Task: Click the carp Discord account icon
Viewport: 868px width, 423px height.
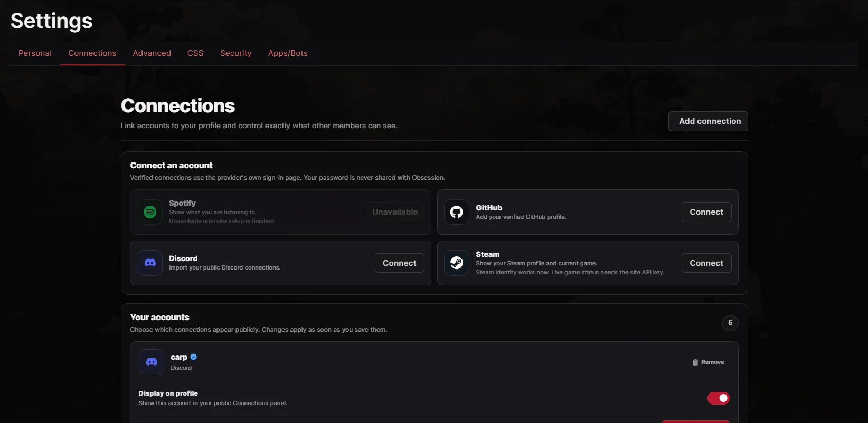Action: click(x=152, y=362)
